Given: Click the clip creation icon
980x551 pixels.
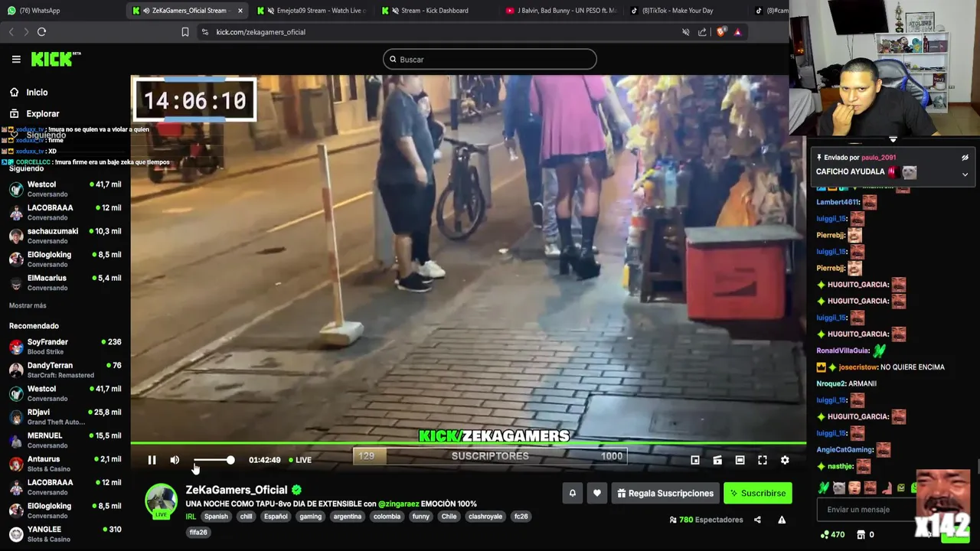Looking at the screenshot, I should pos(717,460).
